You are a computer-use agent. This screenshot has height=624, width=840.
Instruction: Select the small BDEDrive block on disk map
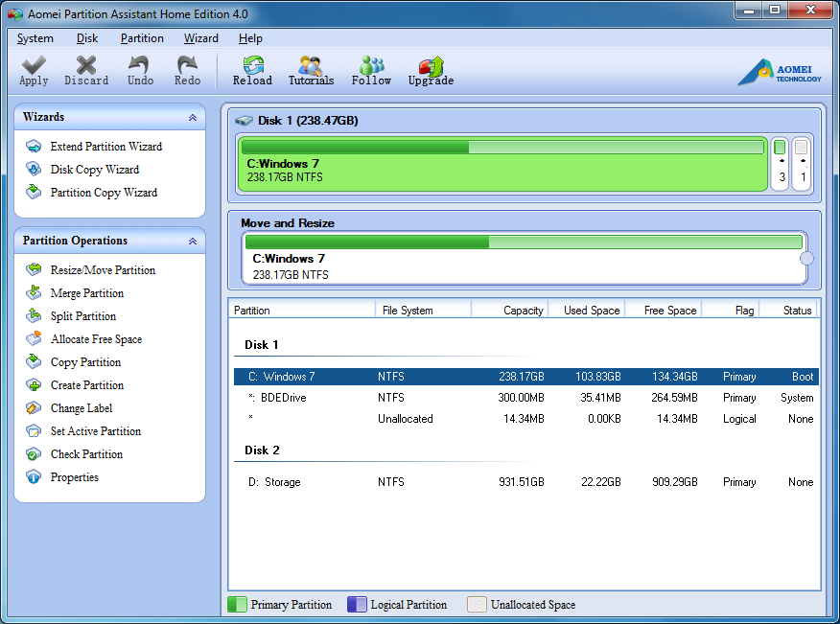pos(780,164)
